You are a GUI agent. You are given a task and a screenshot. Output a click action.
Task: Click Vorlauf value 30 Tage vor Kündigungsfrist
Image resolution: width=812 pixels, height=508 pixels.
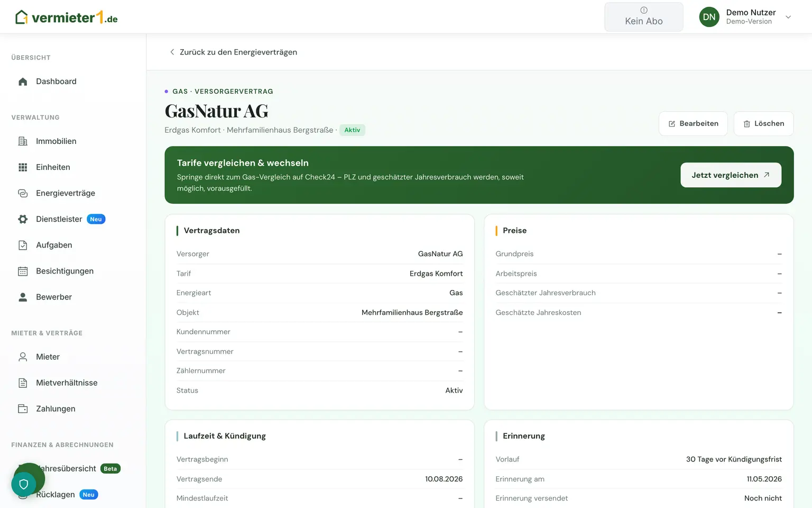(x=734, y=459)
